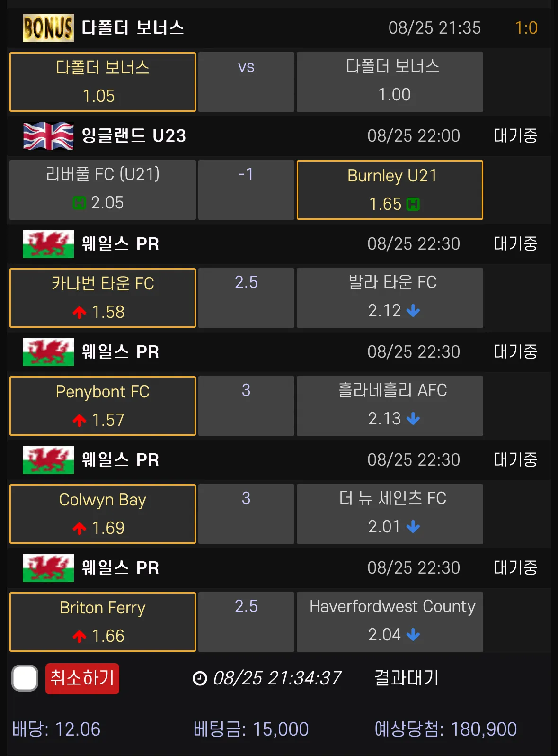Click the UK flag icon
The width and height of the screenshot is (558, 756).
pos(48,136)
